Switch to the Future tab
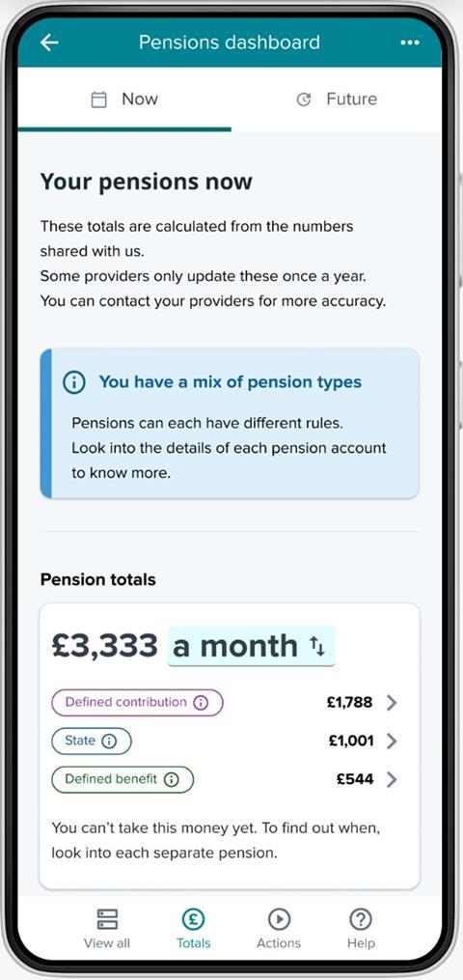This screenshot has width=463, height=980. (337, 99)
